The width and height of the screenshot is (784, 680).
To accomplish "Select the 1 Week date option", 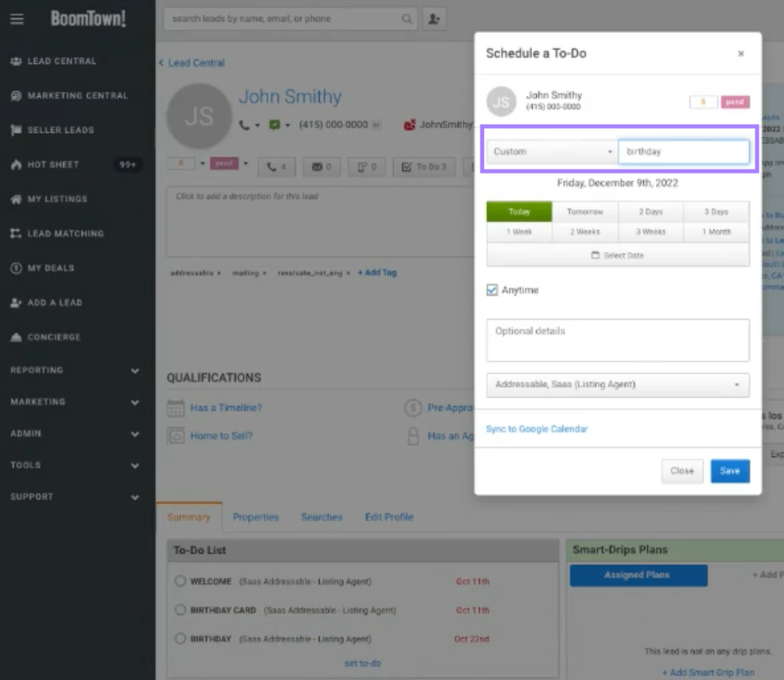I will coord(519,232).
